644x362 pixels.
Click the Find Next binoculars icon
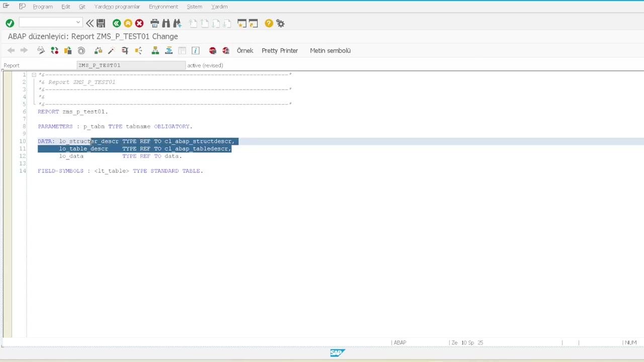tap(177, 23)
